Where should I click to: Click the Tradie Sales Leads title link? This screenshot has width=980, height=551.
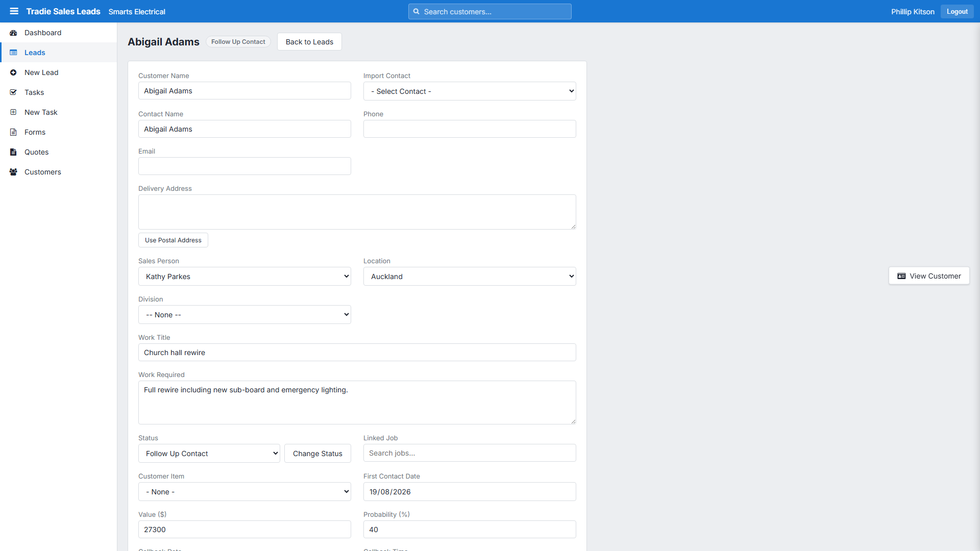tap(63, 11)
